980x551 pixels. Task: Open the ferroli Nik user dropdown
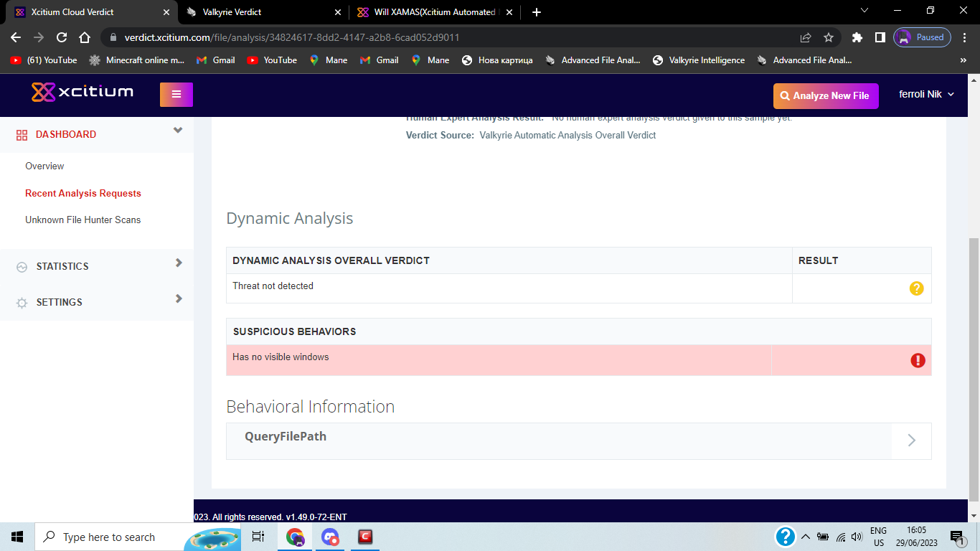pyautogui.click(x=926, y=94)
